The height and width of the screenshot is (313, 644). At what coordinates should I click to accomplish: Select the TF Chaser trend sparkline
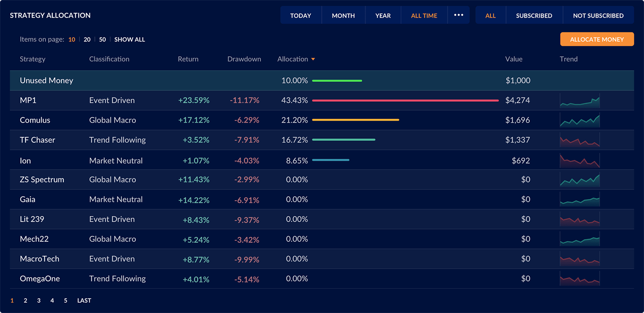(579, 140)
